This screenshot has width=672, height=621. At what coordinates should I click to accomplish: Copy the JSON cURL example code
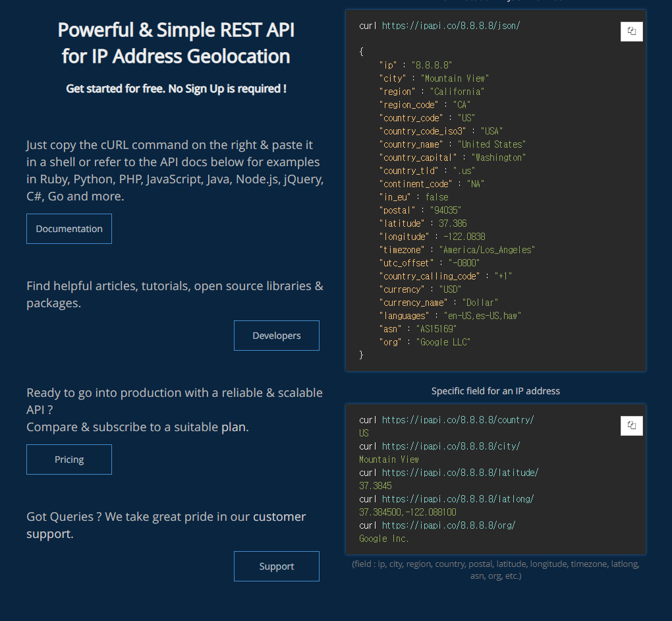tap(631, 31)
